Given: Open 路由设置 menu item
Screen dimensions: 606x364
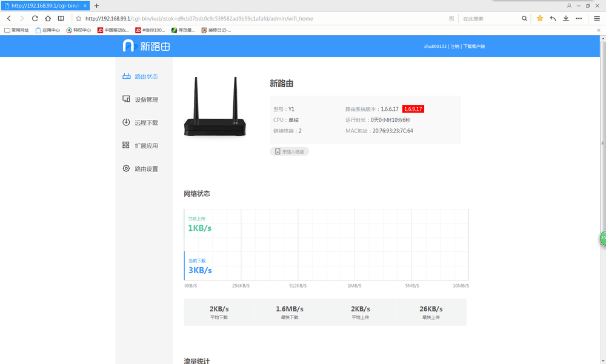Looking at the screenshot, I should (x=146, y=169).
